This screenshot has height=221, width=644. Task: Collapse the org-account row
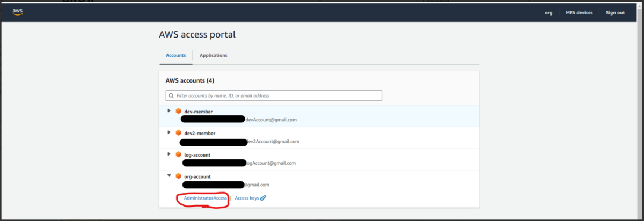(x=169, y=176)
